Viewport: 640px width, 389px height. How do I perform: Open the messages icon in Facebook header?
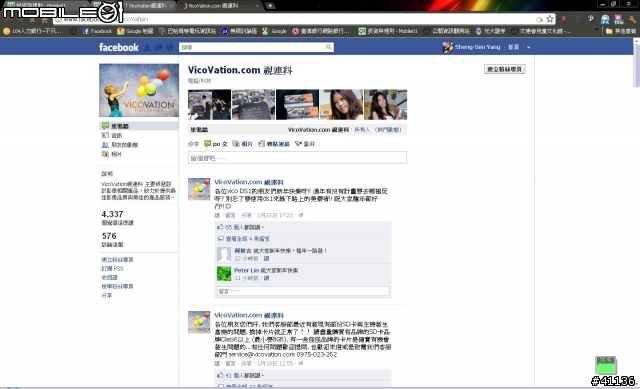(x=159, y=48)
